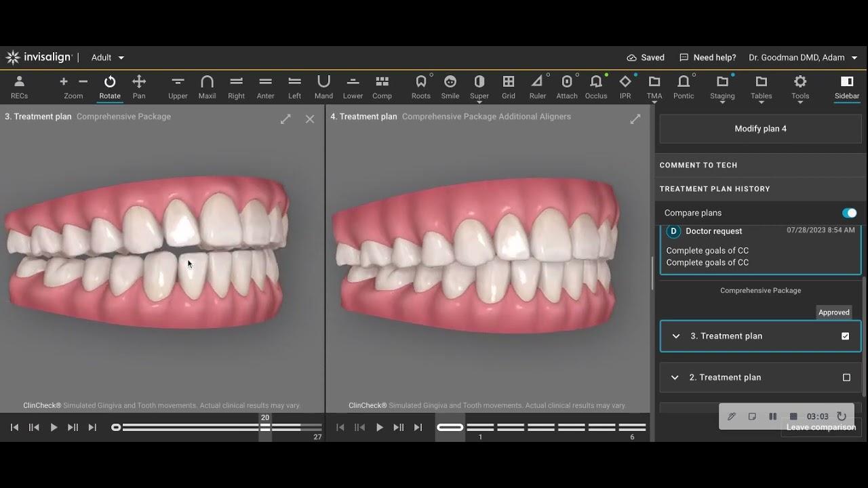
Task: Check the 2. Treatment plan checkbox
Action: [x=846, y=378]
